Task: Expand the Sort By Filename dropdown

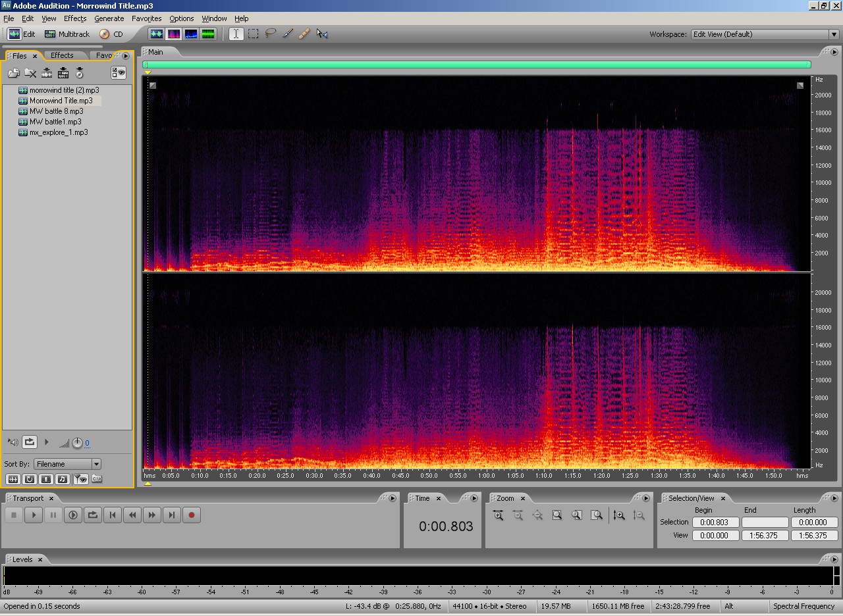Action: coord(96,464)
